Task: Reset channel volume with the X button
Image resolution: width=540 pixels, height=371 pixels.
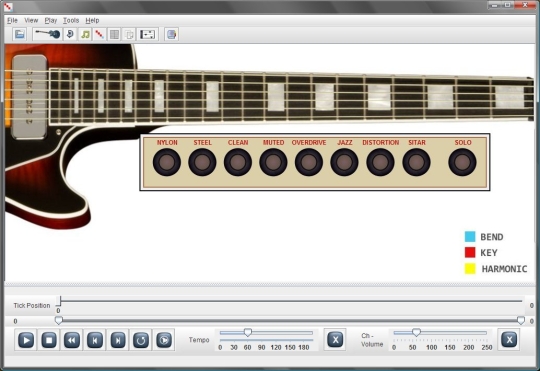Action: point(509,340)
